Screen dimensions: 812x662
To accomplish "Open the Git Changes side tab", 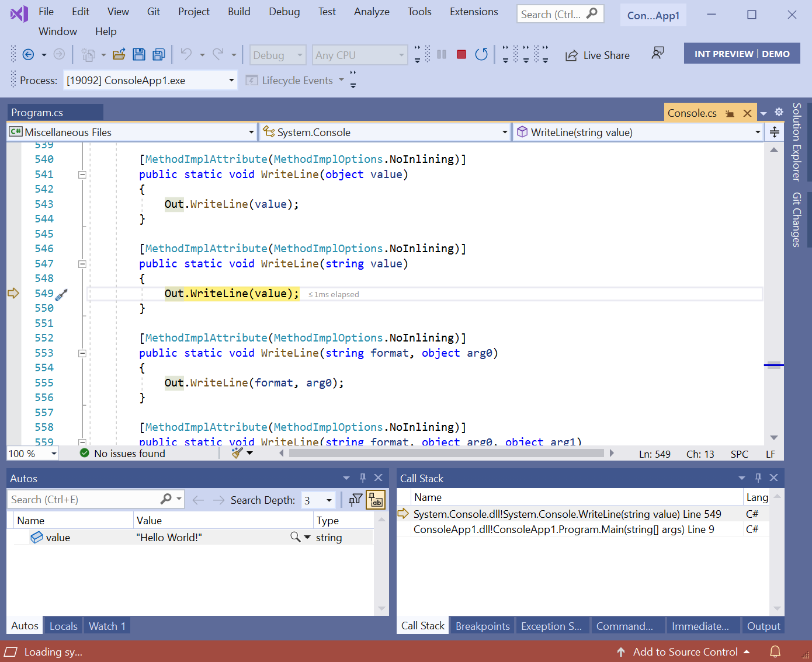I will click(796, 219).
